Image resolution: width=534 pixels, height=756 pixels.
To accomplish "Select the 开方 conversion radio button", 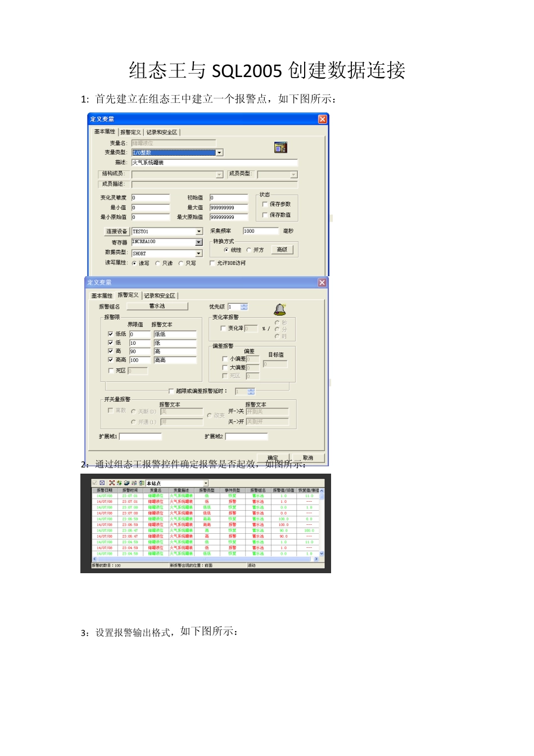I will tap(249, 250).
